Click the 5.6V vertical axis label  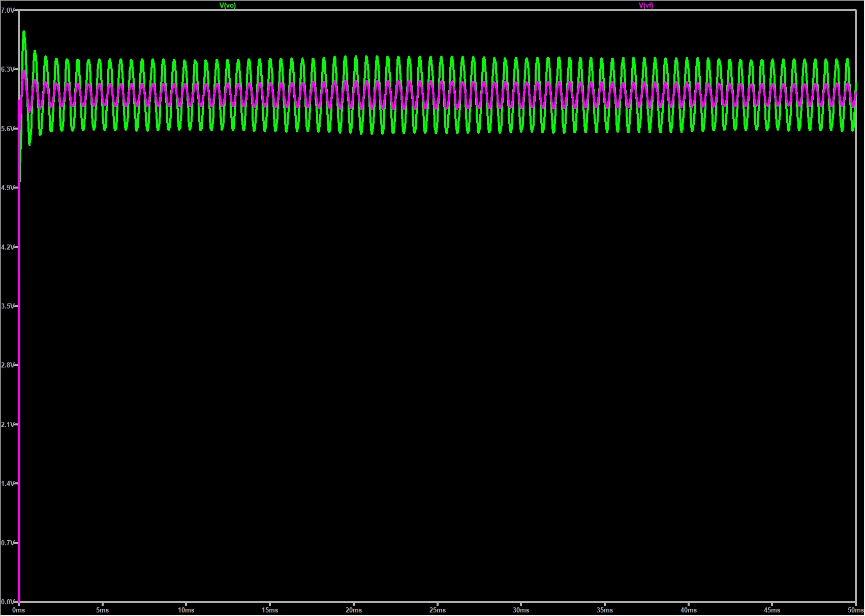pyautogui.click(x=8, y=129)
